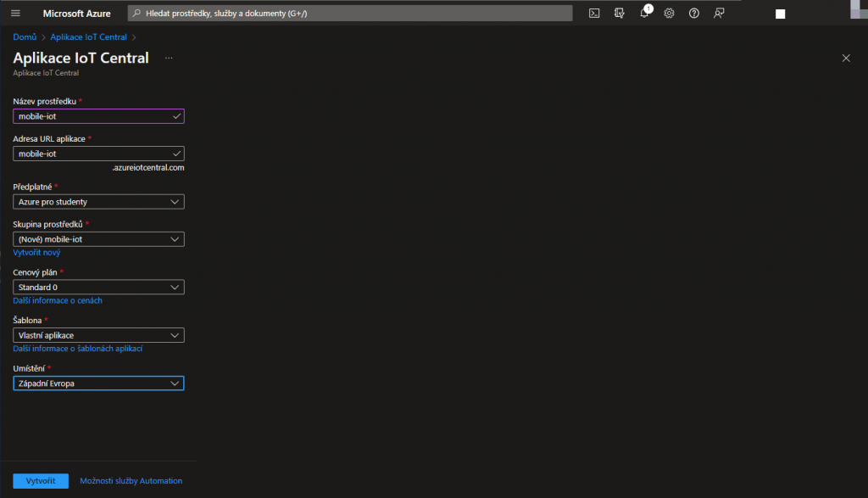Expand the Skupina prostředků dropdown

pyautogui.click(x=98, y=239)
